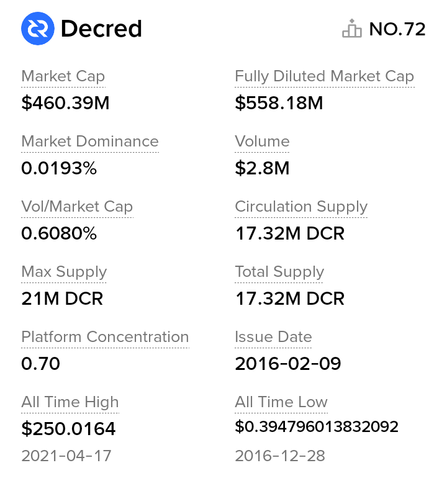This screenshot has height=504, width=447.
Task: Click the Volume label
Action: 262,142
